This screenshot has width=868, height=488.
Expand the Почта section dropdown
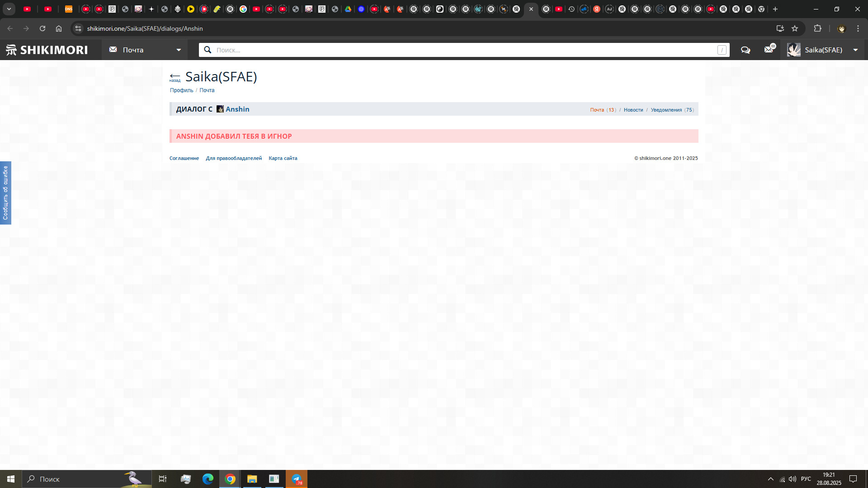[x=179, y=50]
